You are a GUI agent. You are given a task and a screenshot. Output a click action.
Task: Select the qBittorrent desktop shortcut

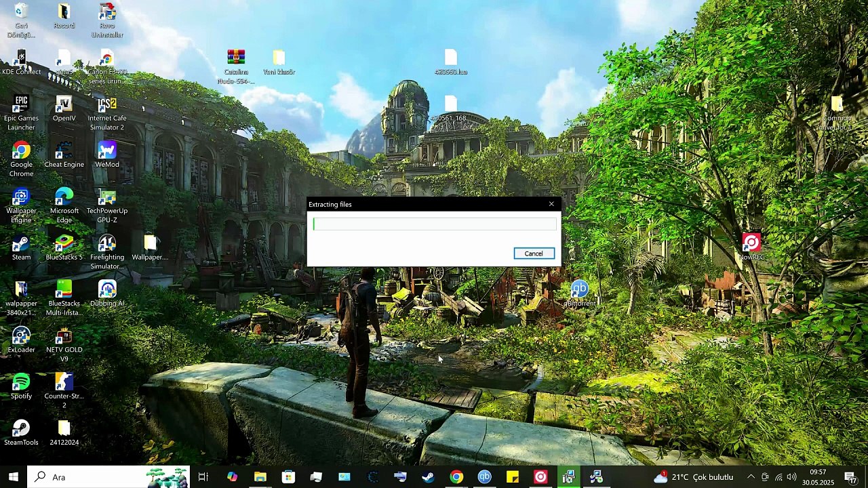click(x=579, y=293)
